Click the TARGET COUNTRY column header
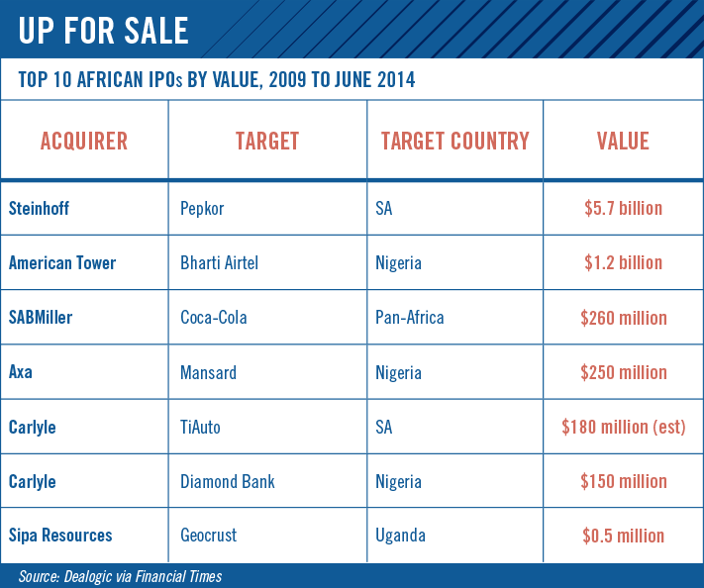 [455, 141]
